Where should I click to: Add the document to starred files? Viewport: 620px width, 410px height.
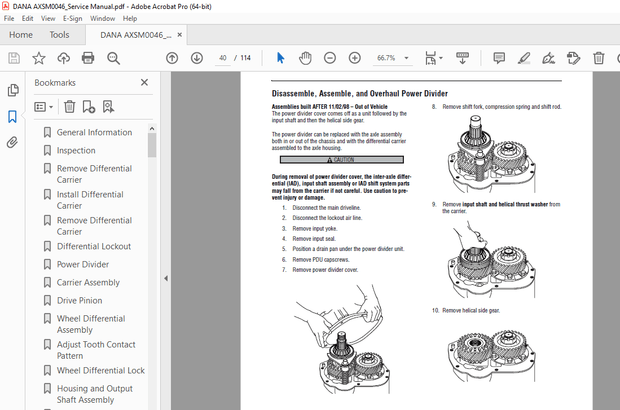pyautogui.click(x=39, y=58)
